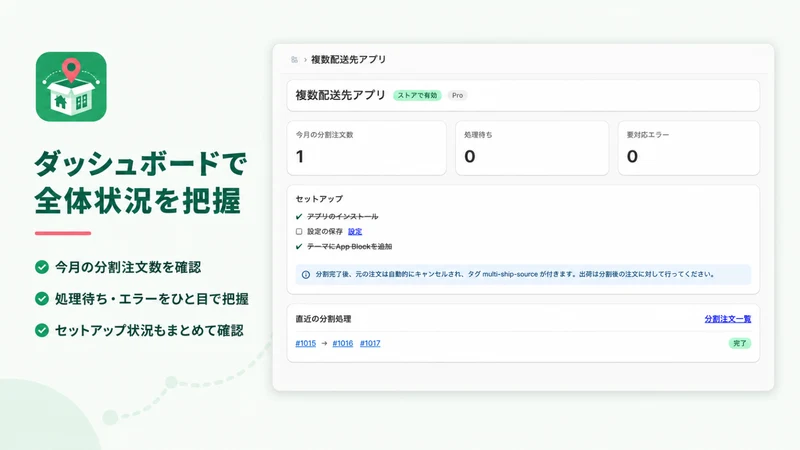
Task: Click the green package app logo
Action: click(71, 87)
